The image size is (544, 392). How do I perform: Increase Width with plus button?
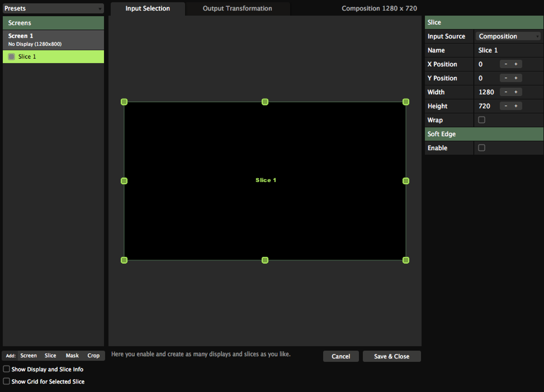coord(516,92)
